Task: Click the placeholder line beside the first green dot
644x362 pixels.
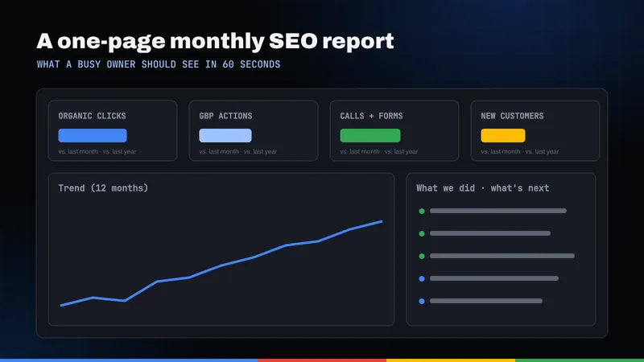Action: [x=498, y=211]
